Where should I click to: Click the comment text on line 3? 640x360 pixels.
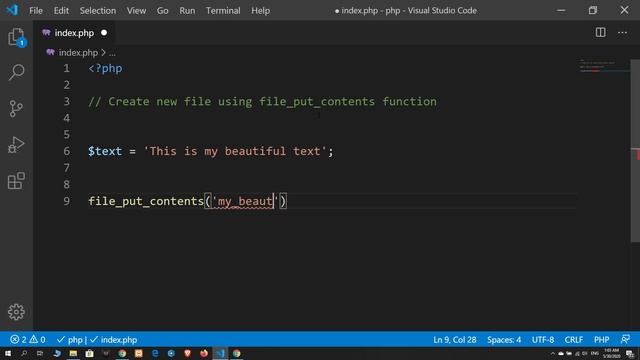262,102
